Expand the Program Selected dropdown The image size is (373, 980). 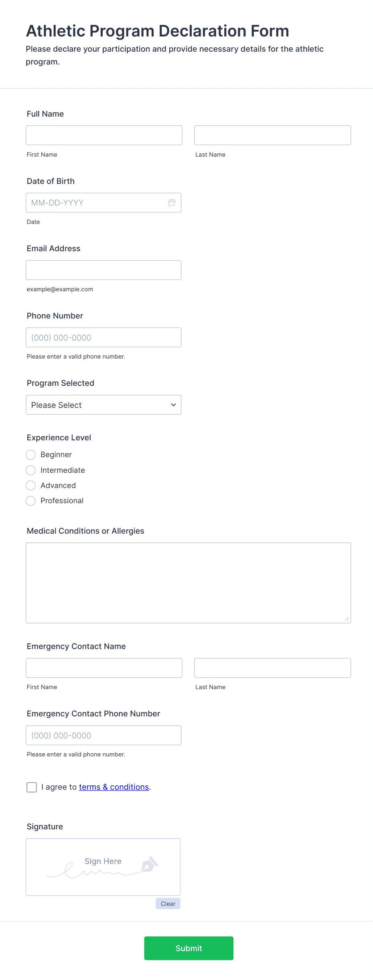coord(103,405)
